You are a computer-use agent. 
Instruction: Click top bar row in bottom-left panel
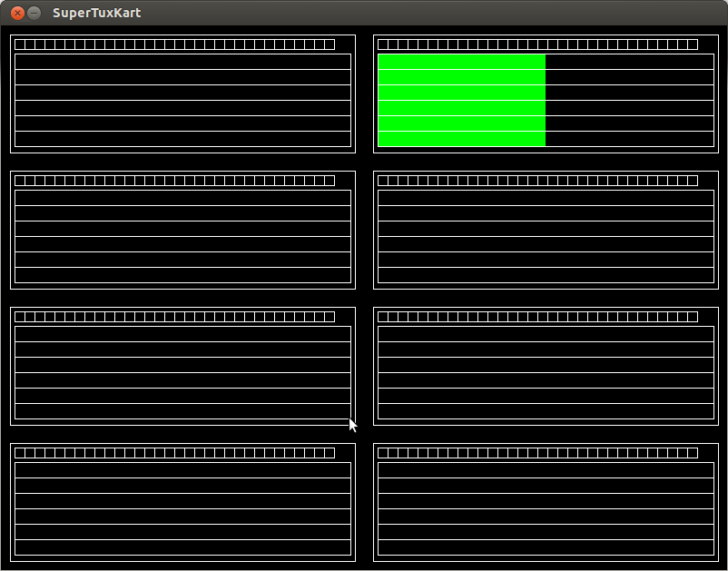182,470
